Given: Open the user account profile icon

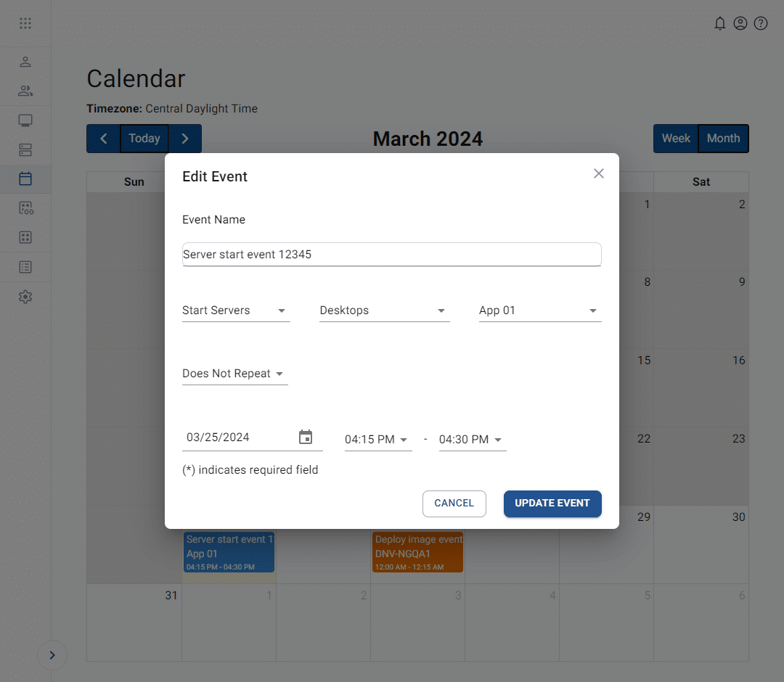Looking at the screenshot, I should 740,23.
